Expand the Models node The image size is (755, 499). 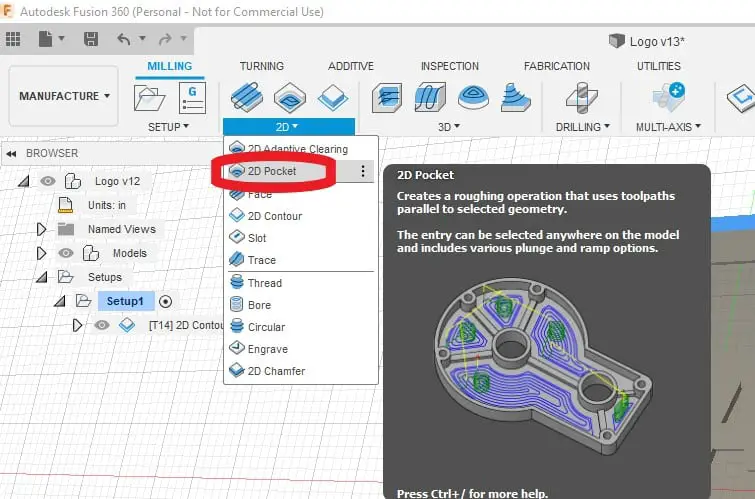pos(41,253)
